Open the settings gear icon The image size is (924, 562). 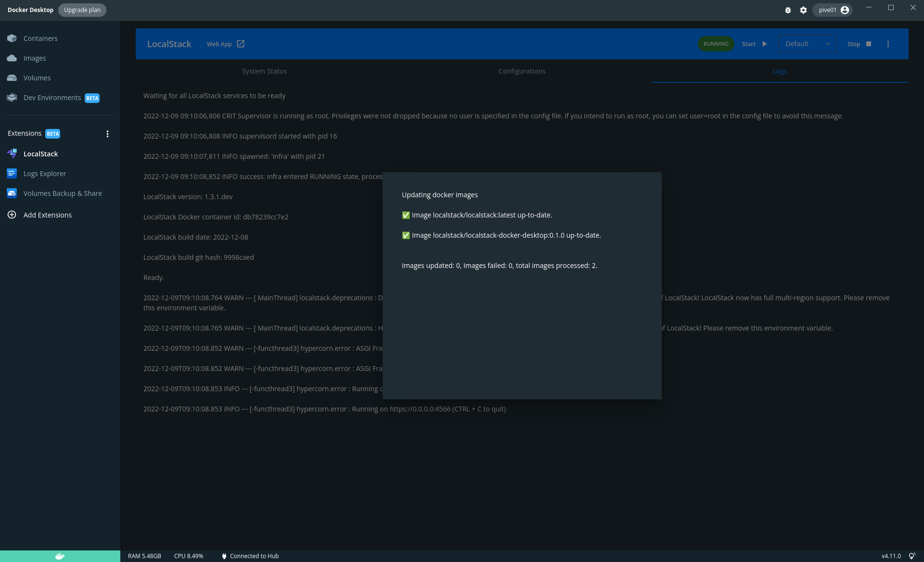803,10
